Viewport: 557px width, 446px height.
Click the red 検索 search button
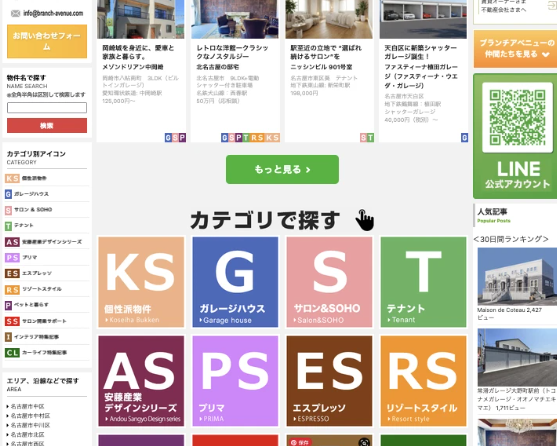pyautogui.click(x=47, y=125)
